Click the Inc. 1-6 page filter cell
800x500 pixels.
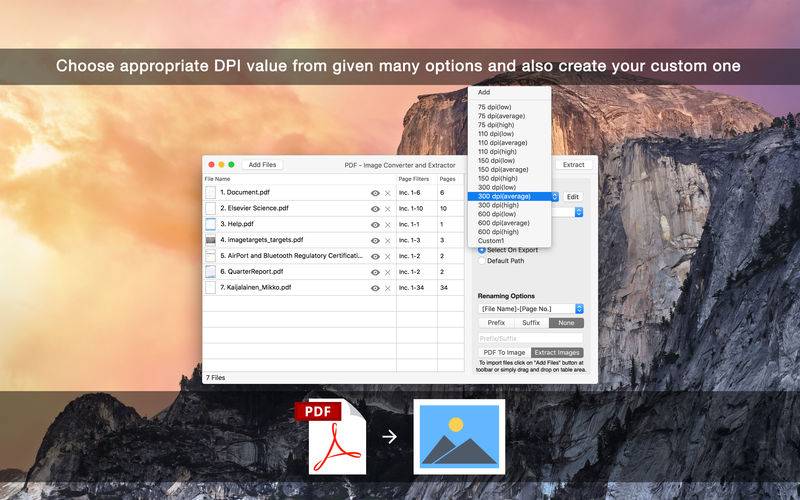417,193
